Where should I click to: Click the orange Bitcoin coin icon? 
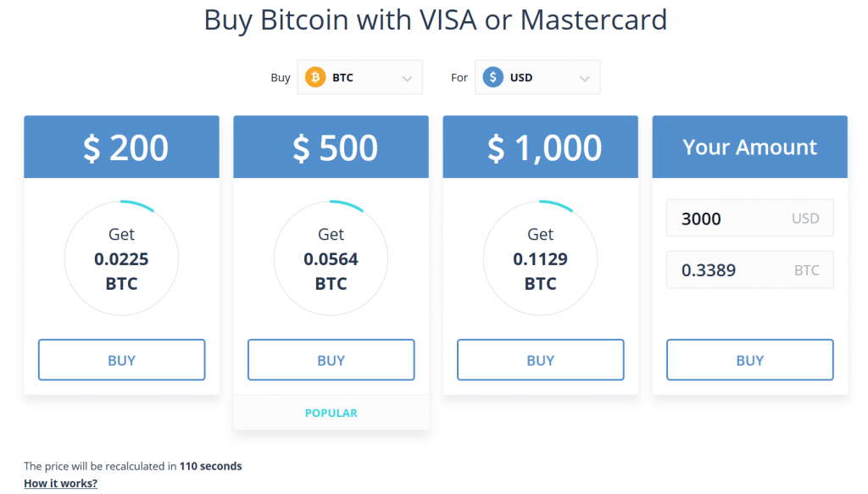[x=315, y=77]
